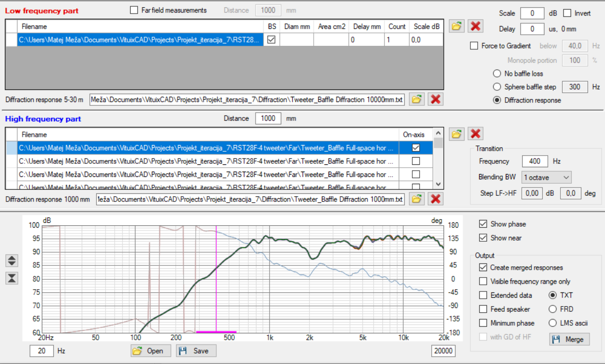The height and width of the screenshot is (364, 605).
Task: Select TXT output format
Action: point(553,295)
